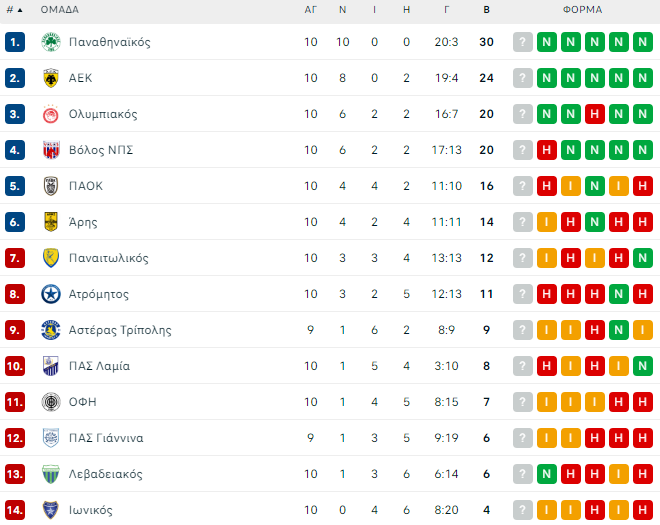Click the Ιωνικός team name

[91, 510]
